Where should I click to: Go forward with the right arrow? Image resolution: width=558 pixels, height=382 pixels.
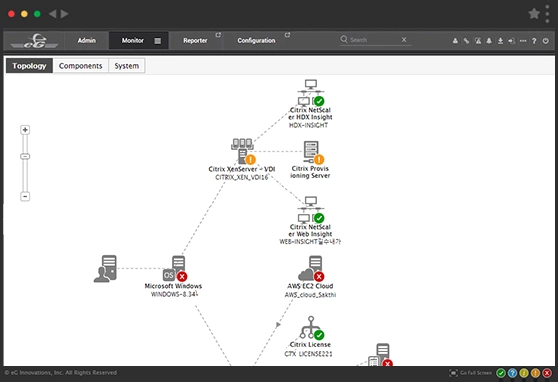(64, 14)
